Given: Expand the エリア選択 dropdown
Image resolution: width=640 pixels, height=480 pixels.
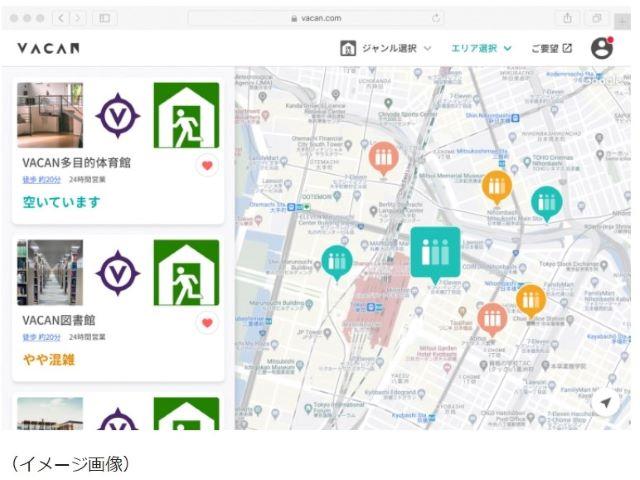Looking at the screenshot, I should click(481, 48).
